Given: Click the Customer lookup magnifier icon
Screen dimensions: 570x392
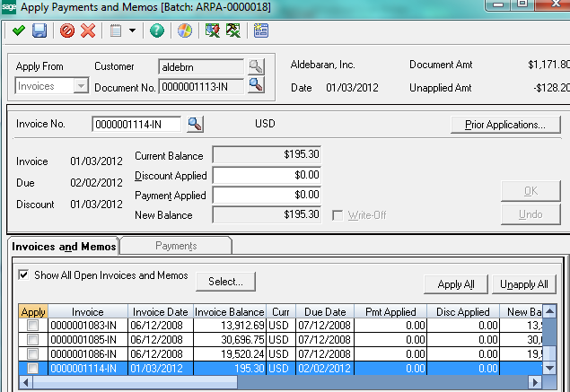Looking at the screenshot, I should 257,66.
